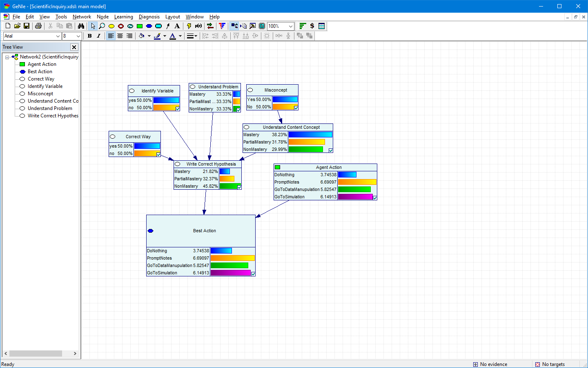
Task: Open the Learning menu
Action: [123, 17]
